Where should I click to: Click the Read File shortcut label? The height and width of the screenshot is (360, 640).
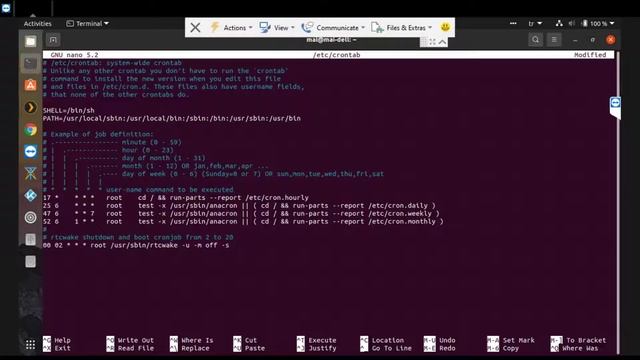click(136, 348)
